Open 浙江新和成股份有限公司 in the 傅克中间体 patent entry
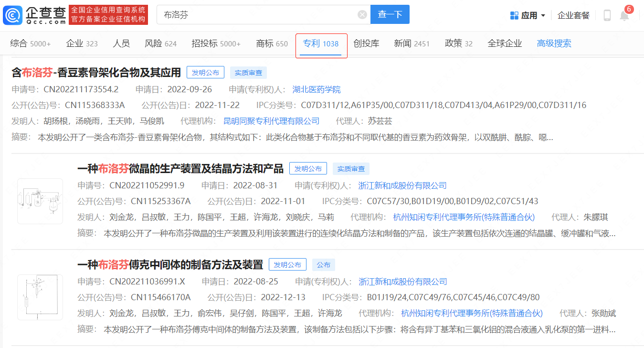 (x=403, y=282)
